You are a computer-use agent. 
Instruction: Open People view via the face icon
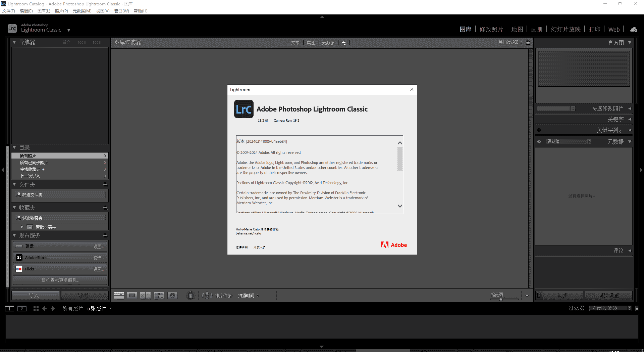pos(172,295)
